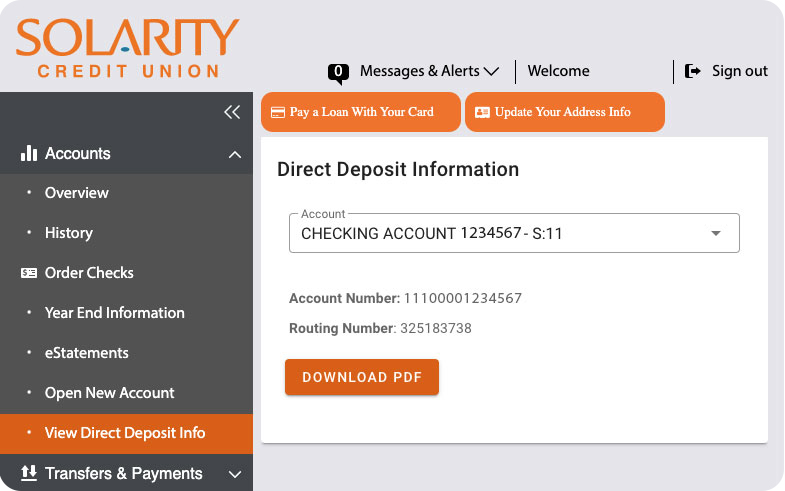
Task: Click the Transfers & Payments arrows icon
Action: (29, 473)
